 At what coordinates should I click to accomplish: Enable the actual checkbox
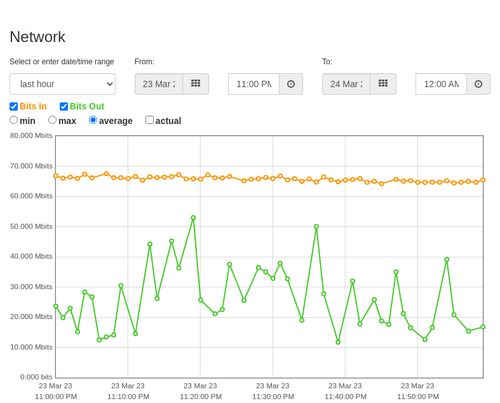(x=149, y=120)
